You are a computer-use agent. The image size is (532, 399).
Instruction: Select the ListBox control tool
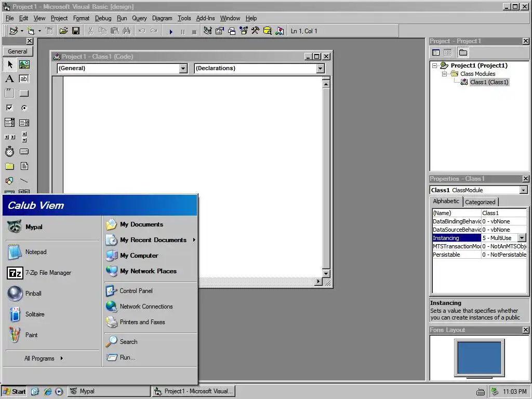tap(24, 123)
